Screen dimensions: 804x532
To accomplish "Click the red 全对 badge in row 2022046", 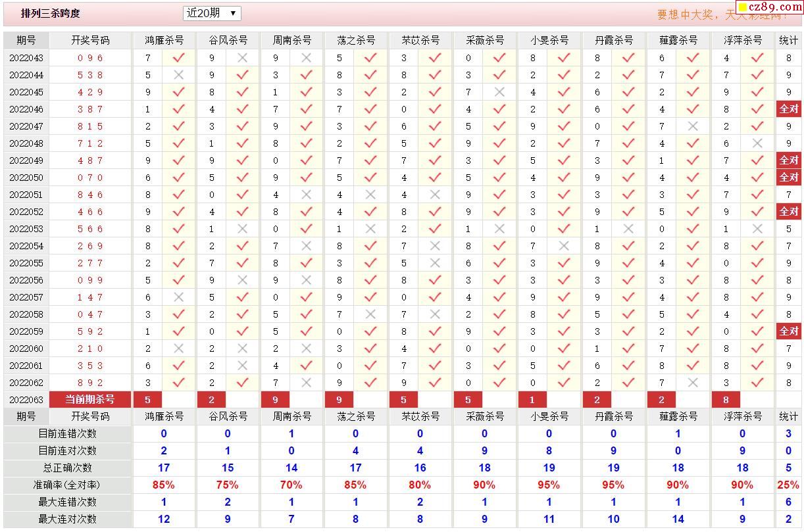I will pyautogui.click(x=788, y=109).
